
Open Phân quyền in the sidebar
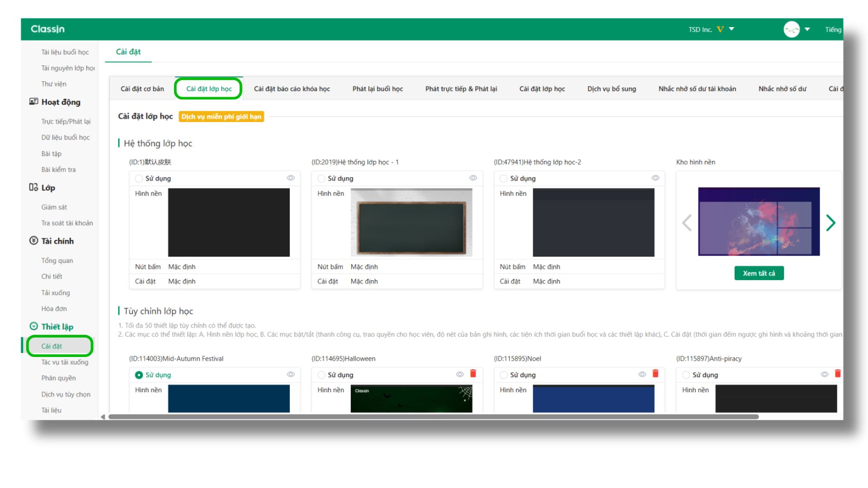[x=58, y=378]
